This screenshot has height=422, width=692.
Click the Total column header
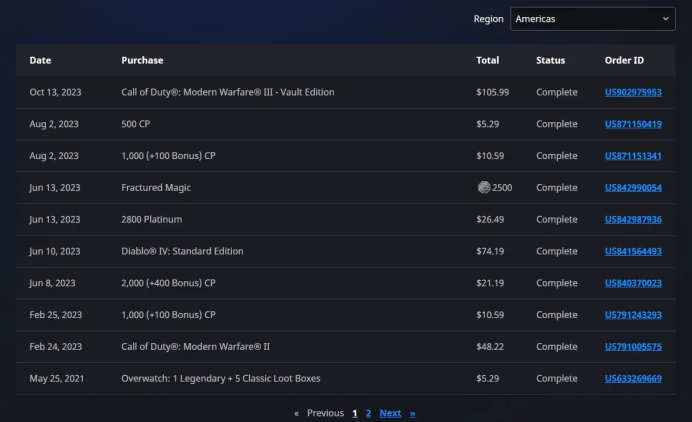point(487,60)
